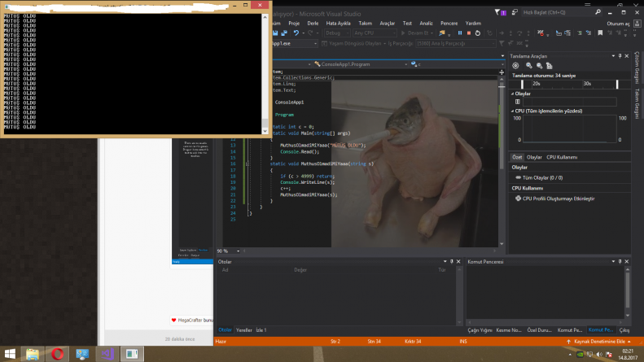
Task: Open the Hata Ayıkla menu
Action: 338,24
